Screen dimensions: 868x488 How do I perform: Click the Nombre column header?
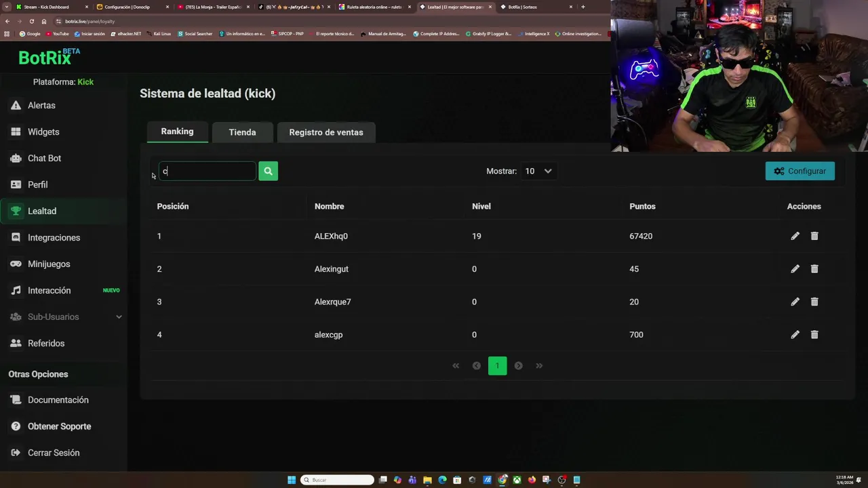click(329, 207)
